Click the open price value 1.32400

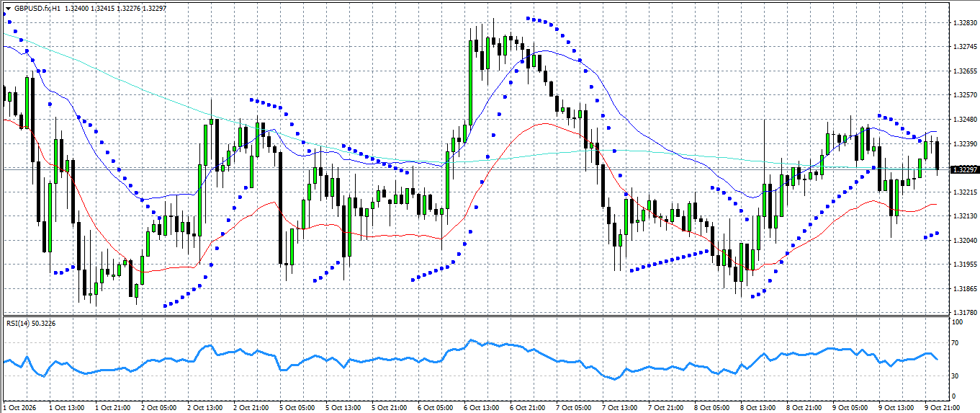pos(77,8)
